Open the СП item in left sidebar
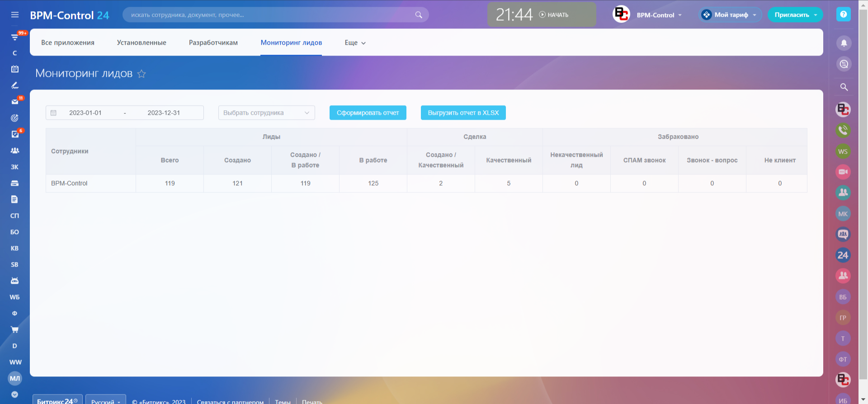The height and width of the screenshot is (404, 868). point(15,216)
